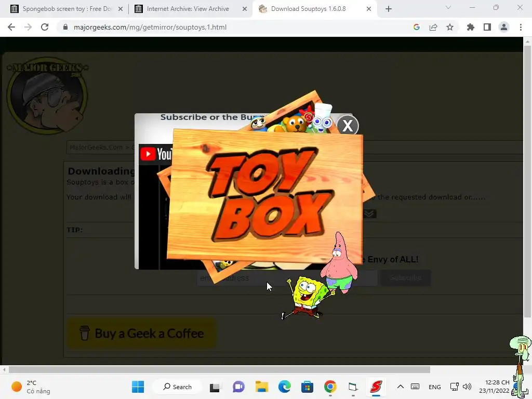Image resolution: width=532 pixels, height=399 pixels.
Task: Click the double-chevron expand icon
Action: coord(369,214)
